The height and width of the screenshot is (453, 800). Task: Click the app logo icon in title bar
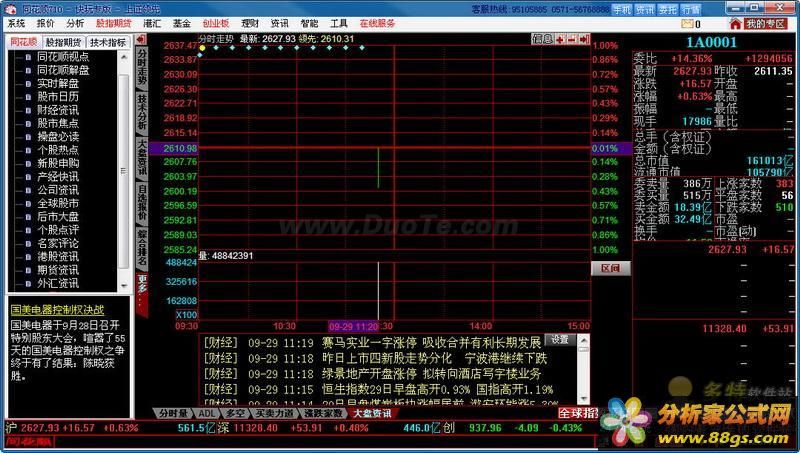tap(11, 9)
